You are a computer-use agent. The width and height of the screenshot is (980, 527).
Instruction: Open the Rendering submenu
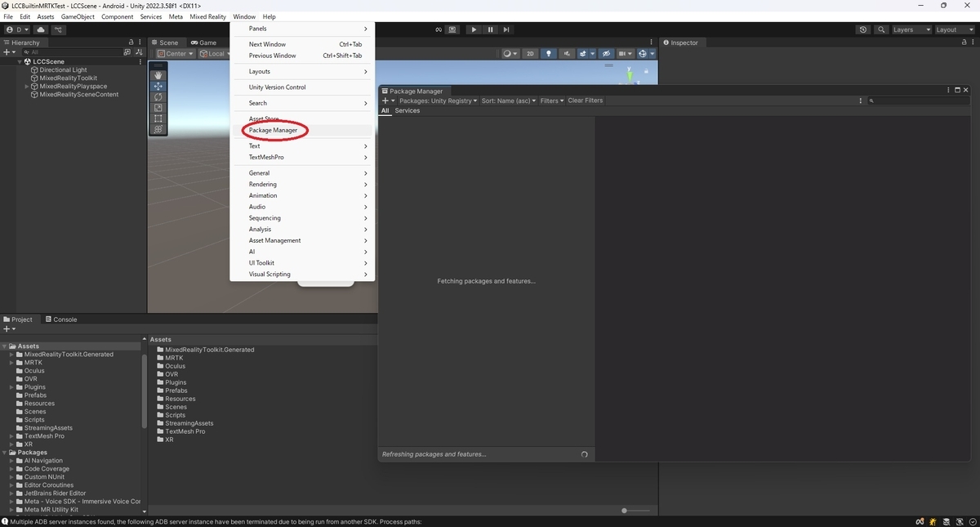click(x=302, y=184)
